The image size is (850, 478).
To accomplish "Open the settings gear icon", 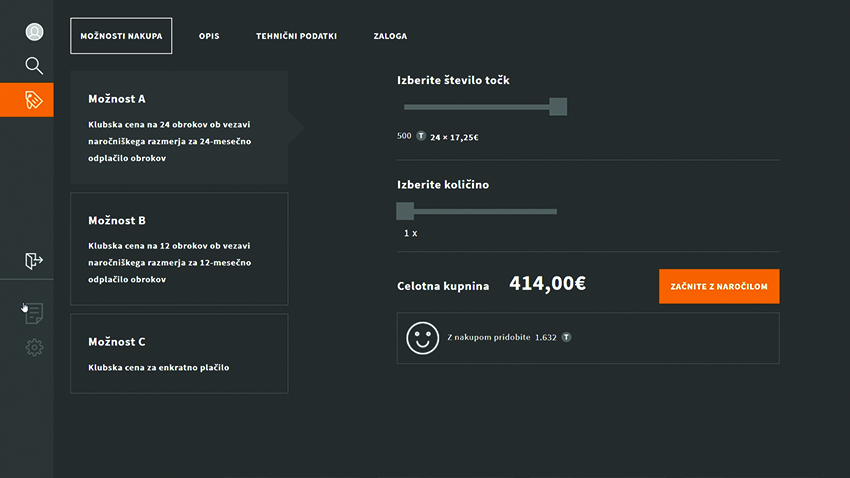I will pos(34,347).
